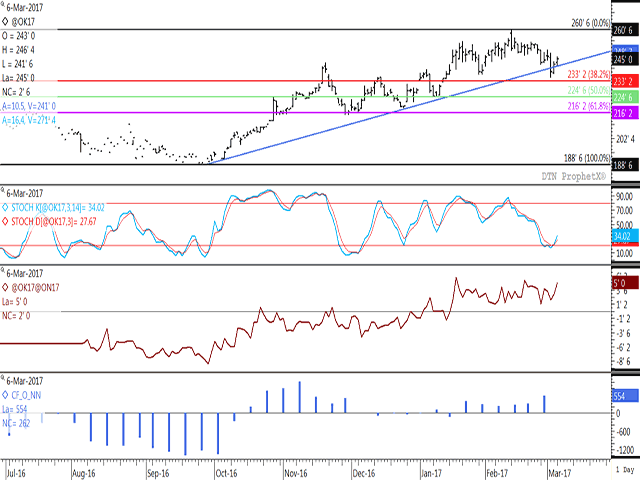Image resolution: width=640 pixels, height=480 pixels.
Task: Click the -600 axis label
Action: pos(623,432)
